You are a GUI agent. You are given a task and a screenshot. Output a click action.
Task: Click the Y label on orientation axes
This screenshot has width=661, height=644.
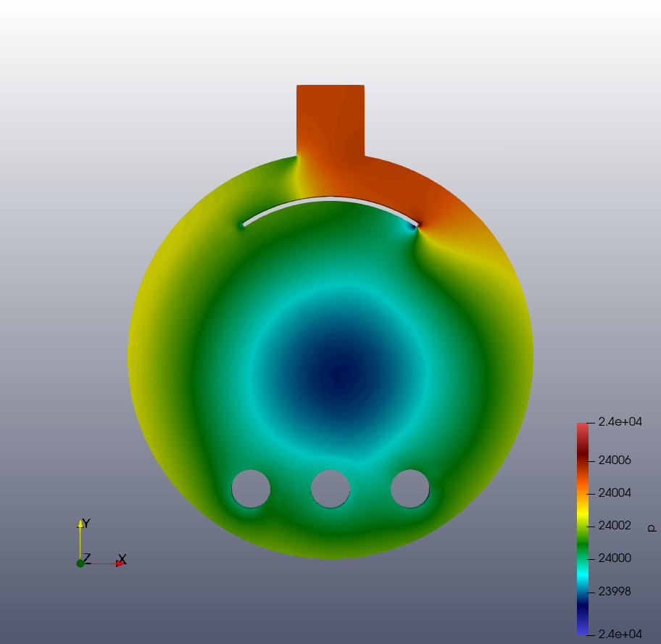[x=86, y=524]
